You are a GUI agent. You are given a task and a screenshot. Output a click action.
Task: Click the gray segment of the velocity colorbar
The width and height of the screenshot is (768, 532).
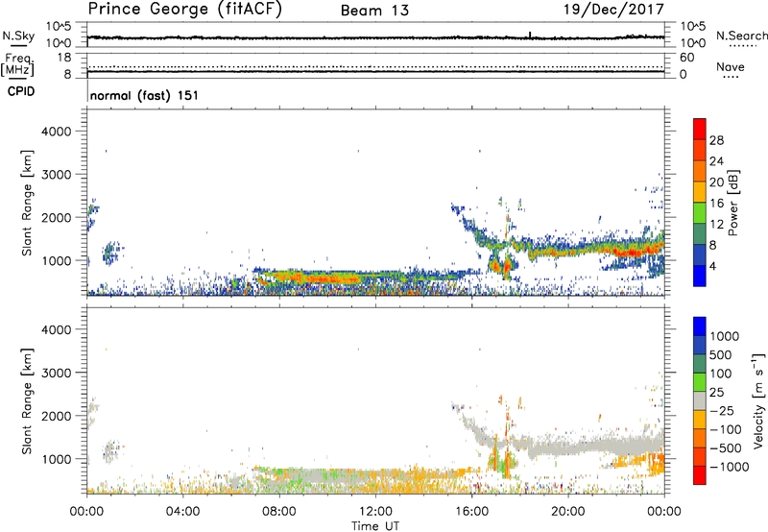[700, 400]
